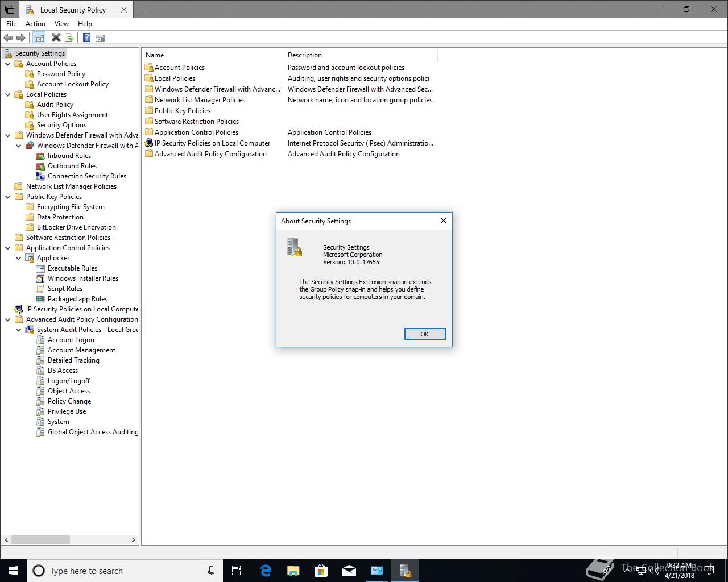728x582 pixels.
Task: Click the IP Security Policies icon in list pane
Action: click(x=149, y=143)
